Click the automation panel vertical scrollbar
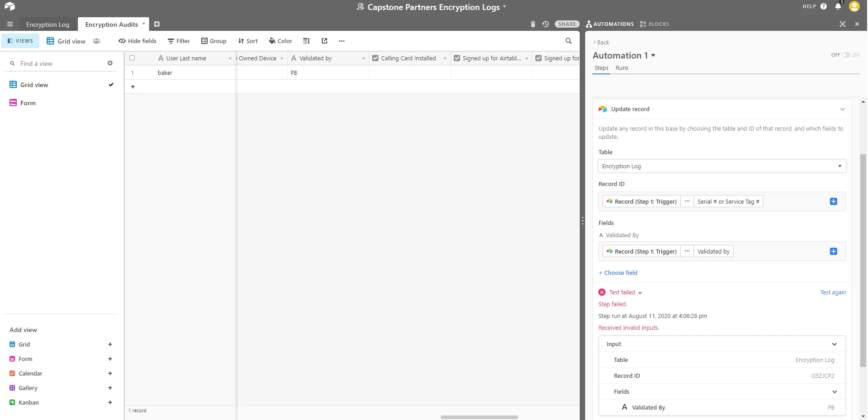 tap(863, 260)
